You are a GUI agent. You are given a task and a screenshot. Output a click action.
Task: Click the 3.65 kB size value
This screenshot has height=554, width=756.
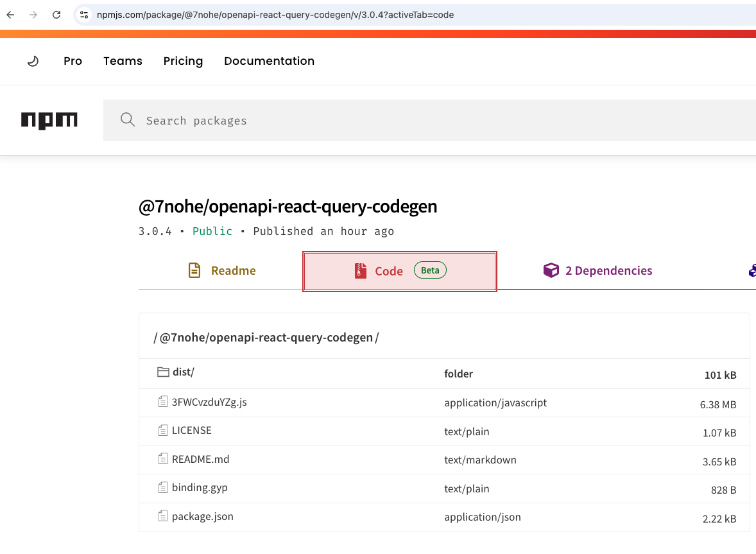point(719,462)
